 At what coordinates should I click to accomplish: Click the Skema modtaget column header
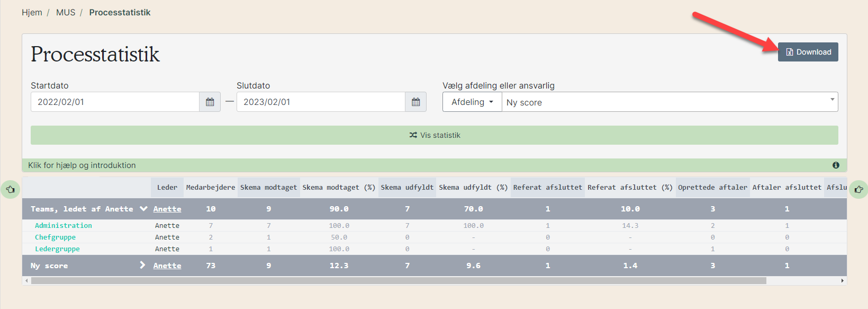point(269,187)
